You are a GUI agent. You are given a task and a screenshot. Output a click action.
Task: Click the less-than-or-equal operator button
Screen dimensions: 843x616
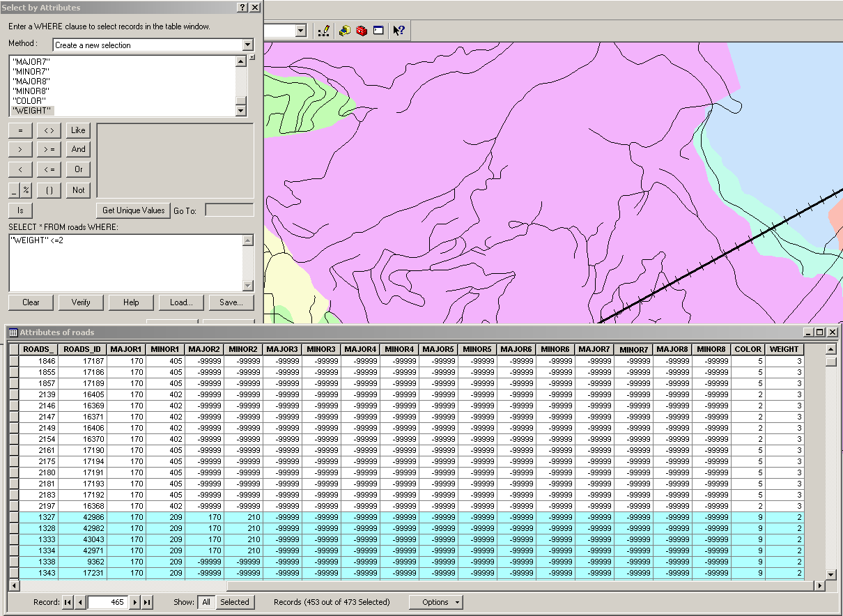49,169
